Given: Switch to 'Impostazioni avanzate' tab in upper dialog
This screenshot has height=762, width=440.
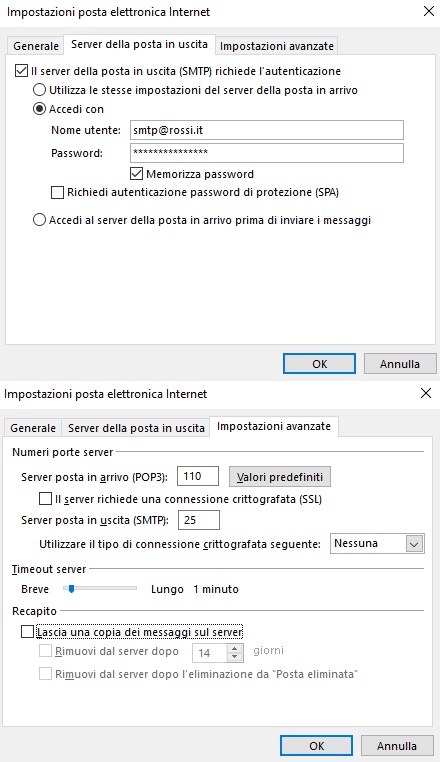Looking at the screenshot, I should tap(277, 46).
